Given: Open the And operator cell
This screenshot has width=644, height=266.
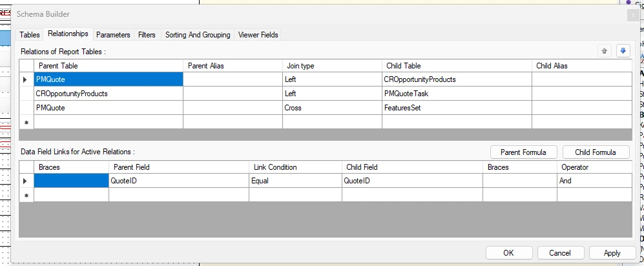Looking at the screenshot, I should 594,181.
